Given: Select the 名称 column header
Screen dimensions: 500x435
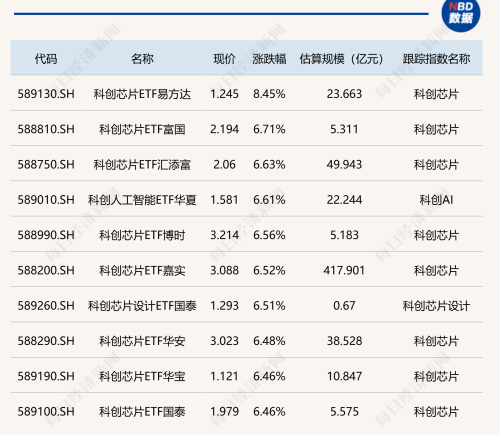Looking at the screenshot, I should click(x=142, y=59).
